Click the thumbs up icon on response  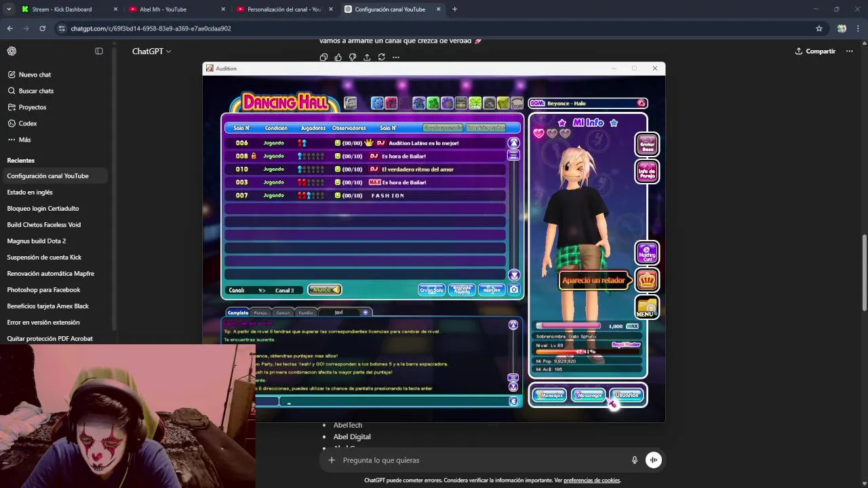point(338,57)
